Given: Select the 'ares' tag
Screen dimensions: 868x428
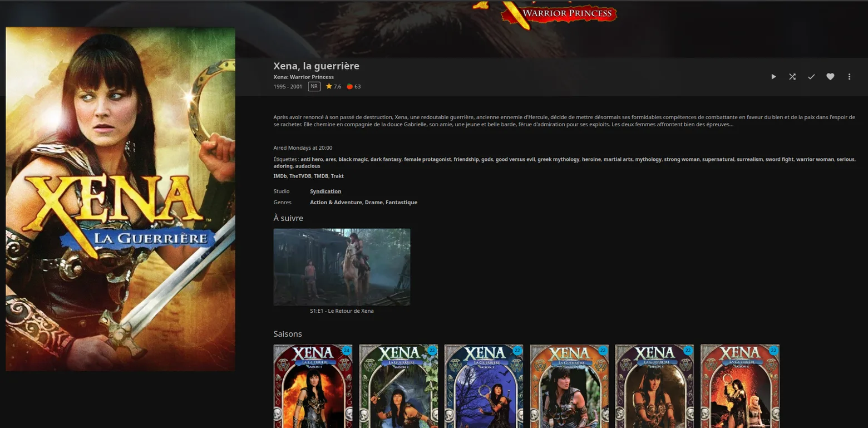Looking at the screenshot, I should coord(331,160).
